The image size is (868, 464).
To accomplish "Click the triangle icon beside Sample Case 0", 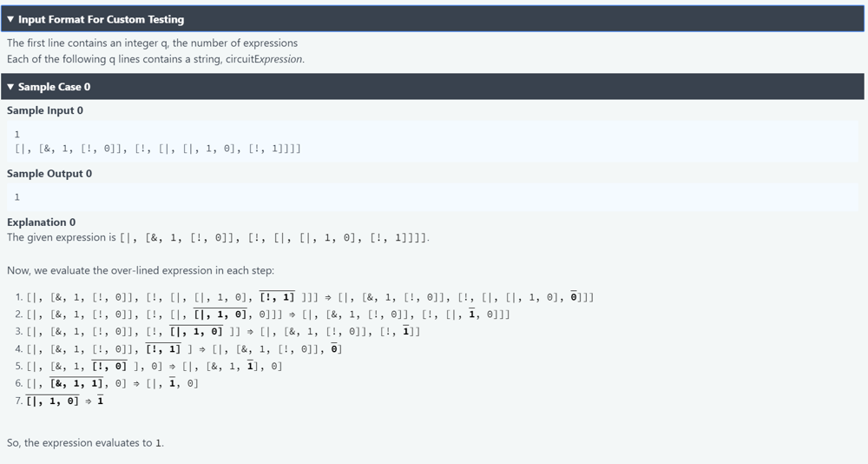I will [x=10, y=87].
